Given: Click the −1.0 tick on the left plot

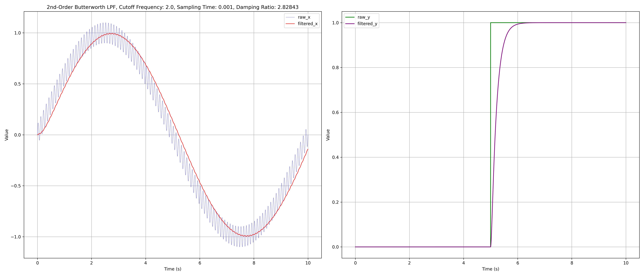Looking at the screenshot, I should tap(16, 237).
